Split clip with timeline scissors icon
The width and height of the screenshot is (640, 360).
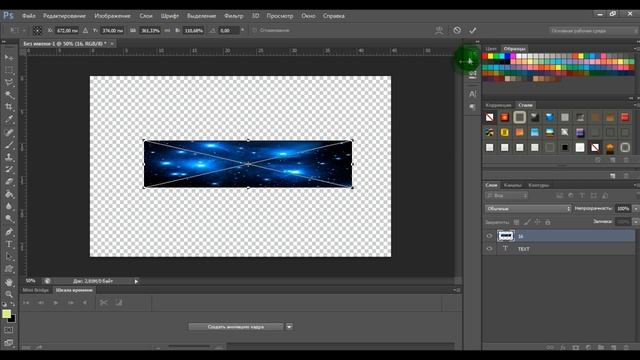[x=104, y=302]
